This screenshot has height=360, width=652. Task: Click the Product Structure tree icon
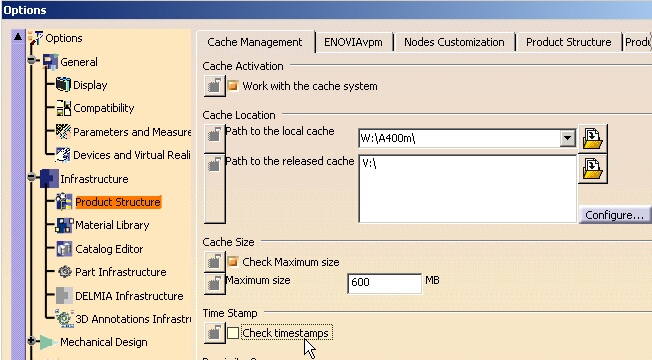point(64,202)
